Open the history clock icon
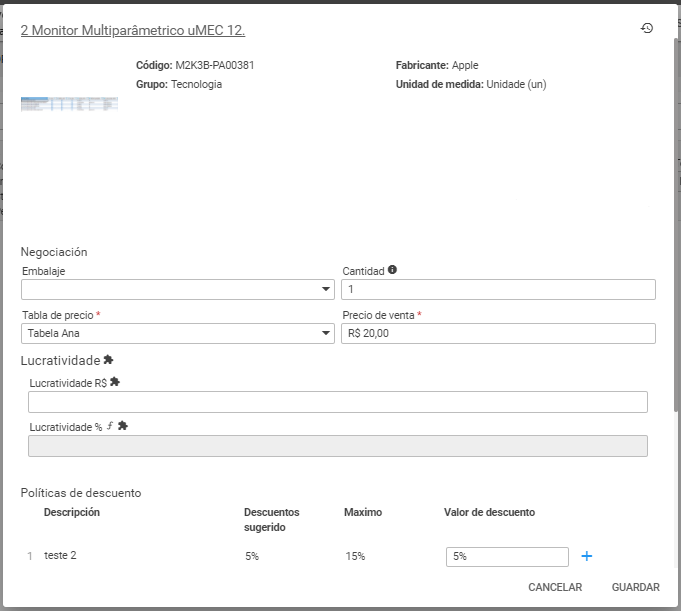This screenshot has width=682, height=611. click(x=647, y=28)
